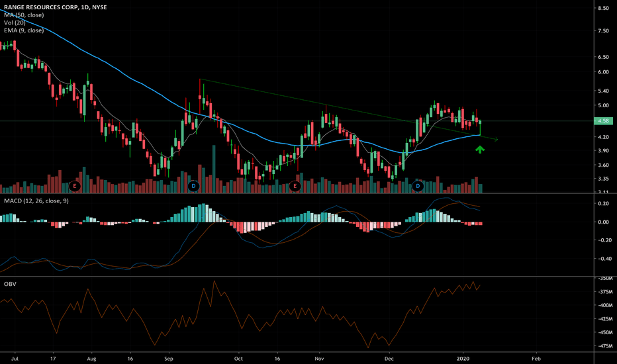Select the MACD (12, 26, close, 9) label

coord(36,201)
